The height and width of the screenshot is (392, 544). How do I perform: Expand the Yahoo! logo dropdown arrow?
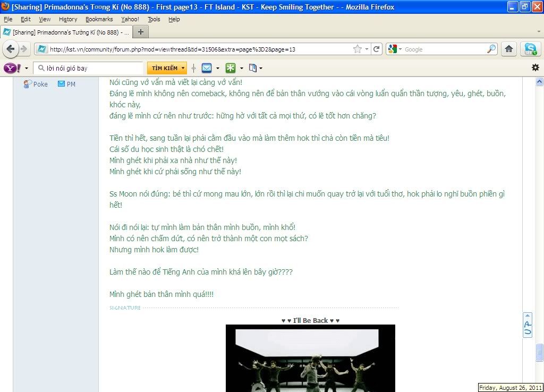coord(27,68)
